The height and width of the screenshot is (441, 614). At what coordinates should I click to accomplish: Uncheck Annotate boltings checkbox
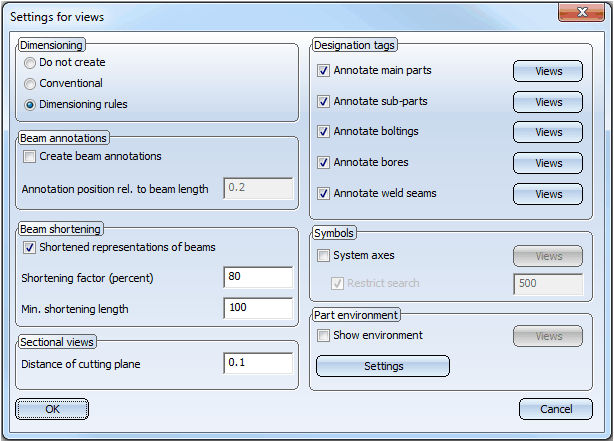click(x=323, y=132)
